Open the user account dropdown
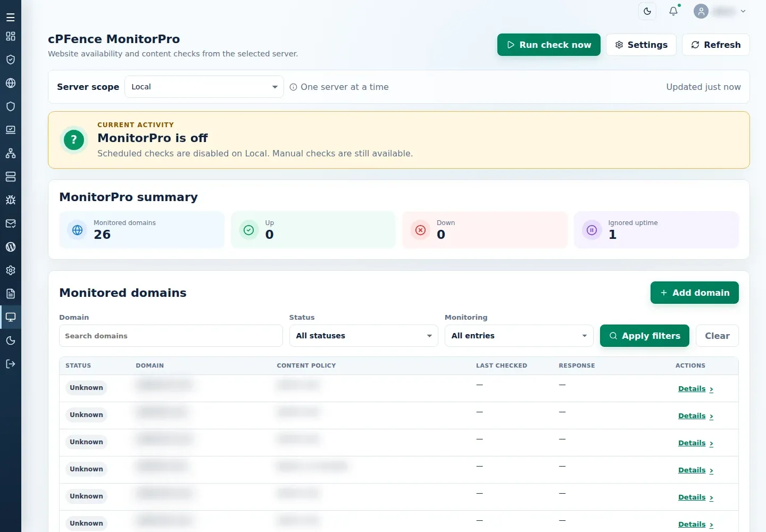Image resolution: width=766 pixels, height=532 pixels. click(720, 11)
